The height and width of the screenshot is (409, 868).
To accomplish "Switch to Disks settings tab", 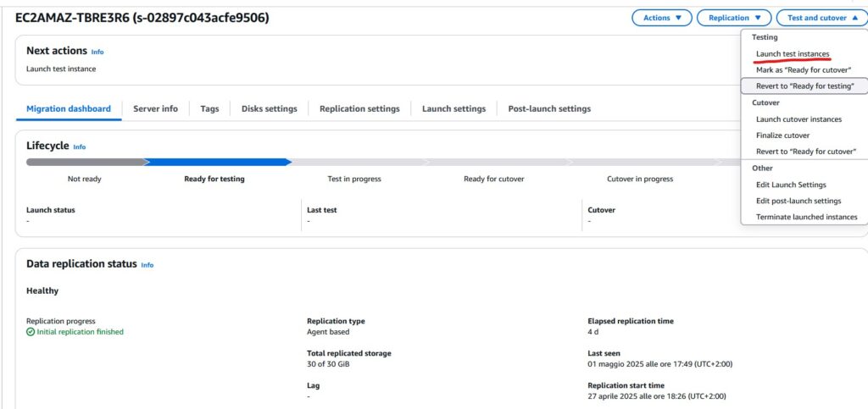I will [x=269, y=109].
